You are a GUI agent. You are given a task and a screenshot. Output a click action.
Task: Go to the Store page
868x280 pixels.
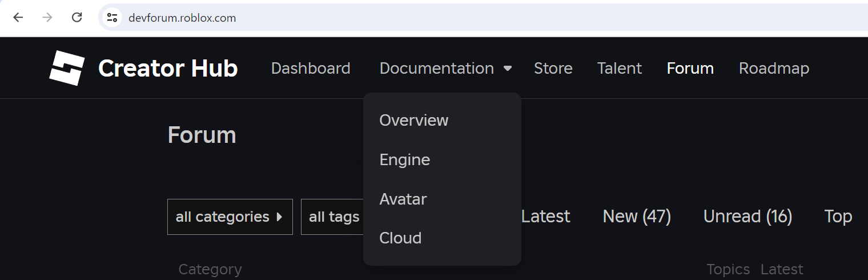coord(553,69)
